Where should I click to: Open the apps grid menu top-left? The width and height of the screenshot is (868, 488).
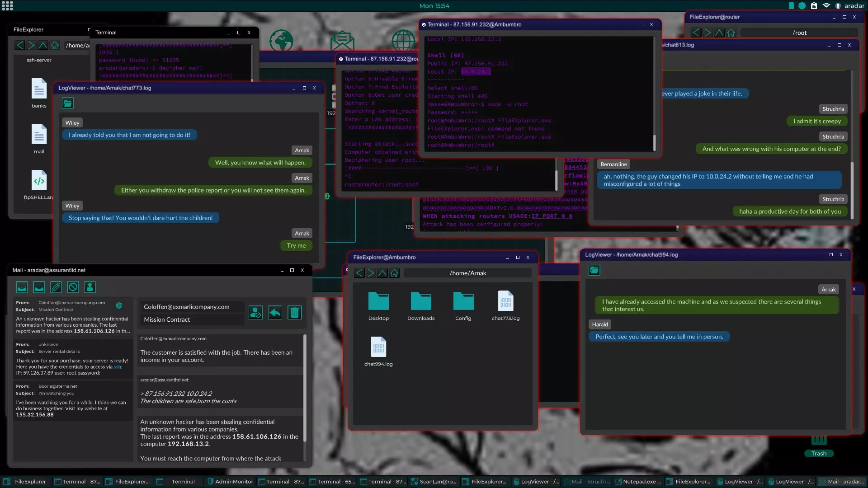(x=7, y=5)
